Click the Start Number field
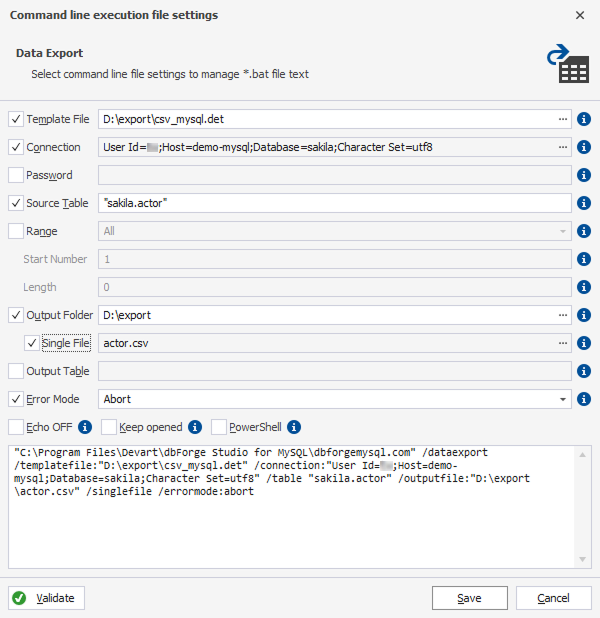The height and width of the screenshot is (618, 600). (x=335, y=259)
